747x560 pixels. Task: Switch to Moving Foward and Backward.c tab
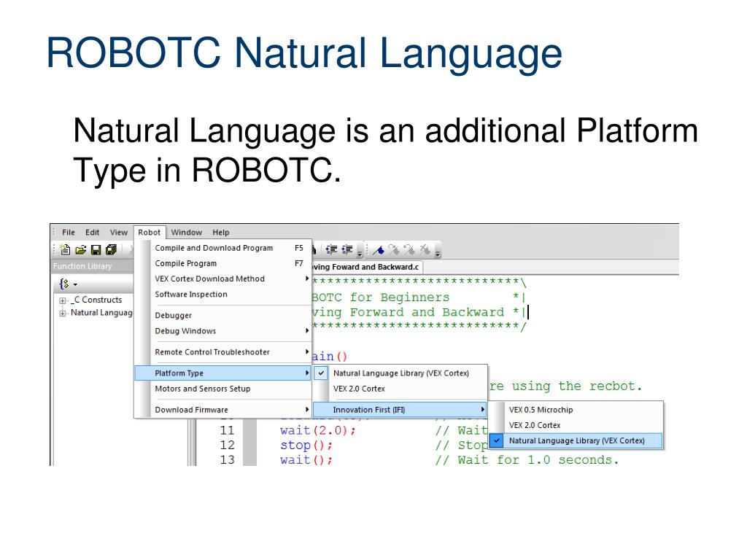click(x=366, y=267)
